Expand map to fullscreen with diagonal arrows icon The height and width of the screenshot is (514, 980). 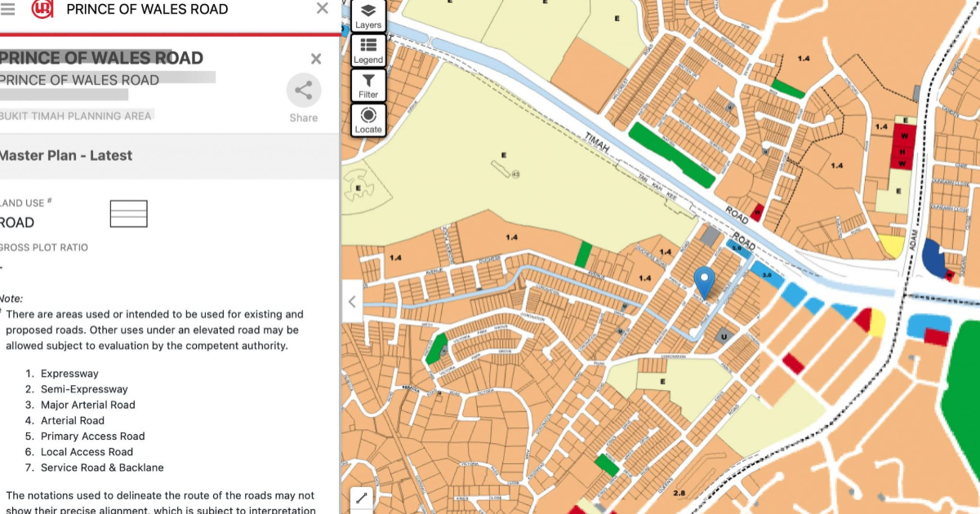(362, 498)
